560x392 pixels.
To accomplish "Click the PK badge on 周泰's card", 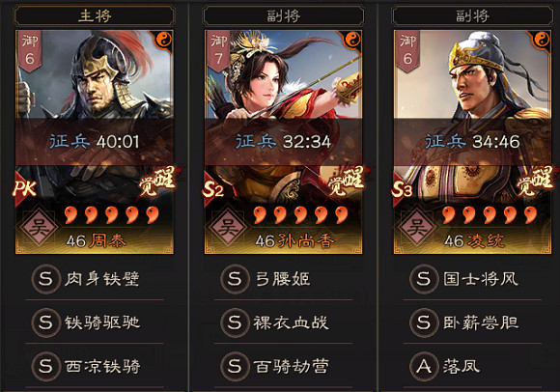I will pos(25,187).
